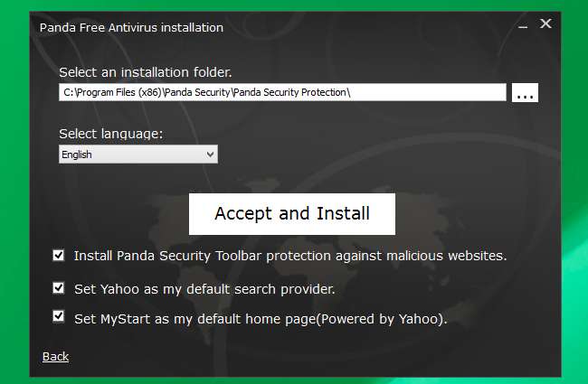Click the "Set Yahoo as my default search" label
588x384 pixels.
(x=204, y=289)
